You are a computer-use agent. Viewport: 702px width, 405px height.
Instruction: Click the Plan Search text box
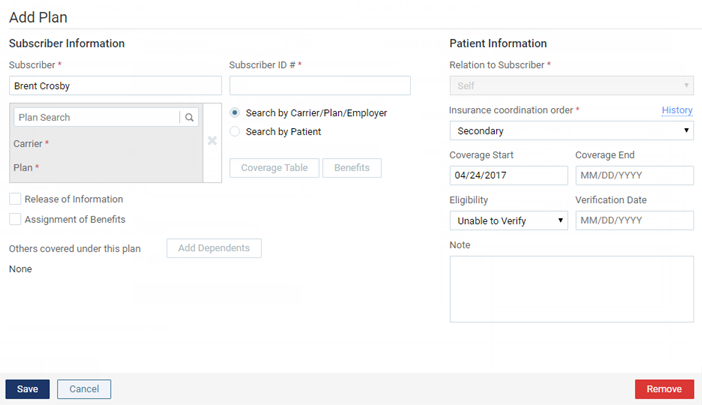point(97,117)
